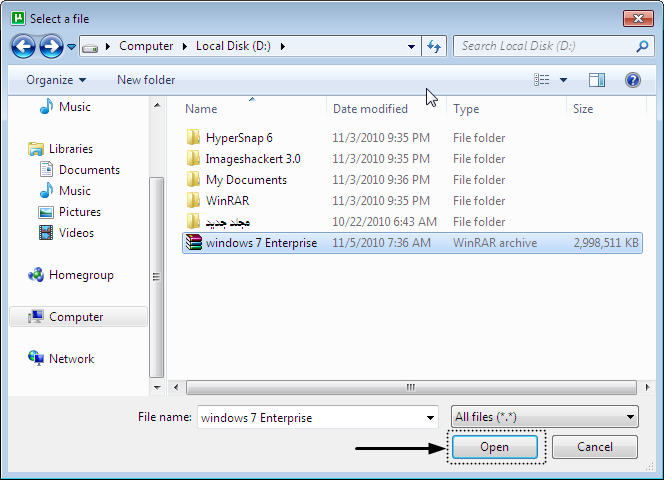This screenshot has height=480, width=664.
Task: Open Documents library in navigation pane
Action: pos(89,170)
